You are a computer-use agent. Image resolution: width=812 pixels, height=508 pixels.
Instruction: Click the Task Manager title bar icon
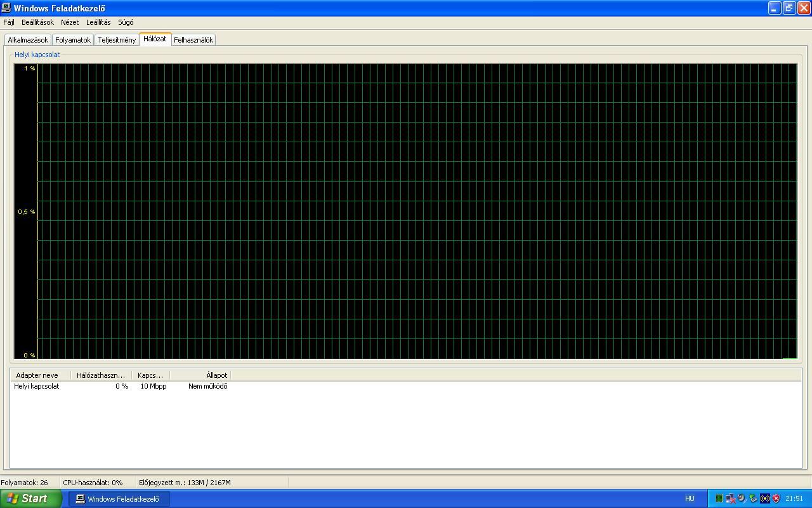6,8
